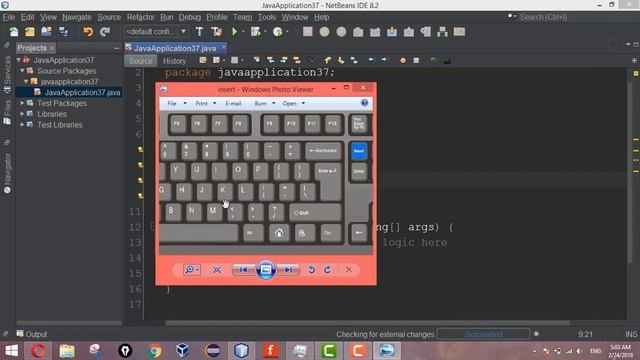This screenshot has height=360, width=640.
Task: Click the Debug Project icon
Action: tap(256, 32)
